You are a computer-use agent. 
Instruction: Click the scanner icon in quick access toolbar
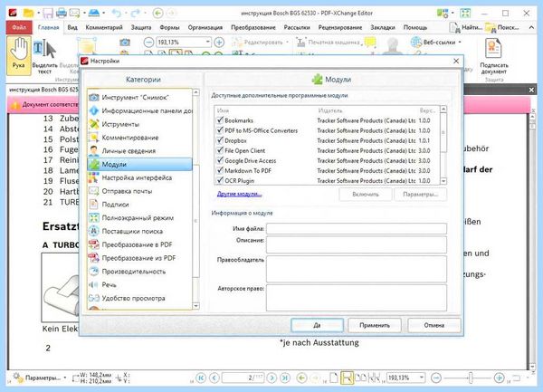coord(94,14)
